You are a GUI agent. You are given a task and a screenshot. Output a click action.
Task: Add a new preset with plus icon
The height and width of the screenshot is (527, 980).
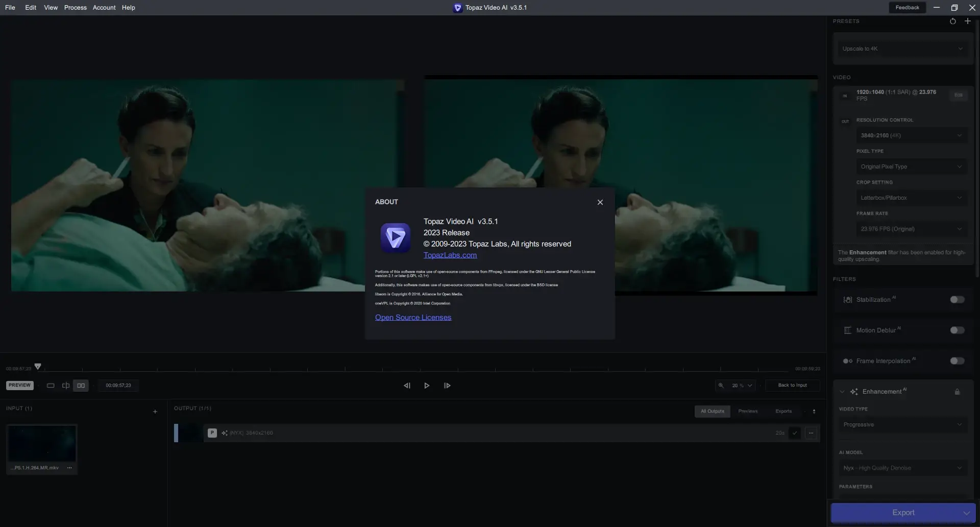click(x=967, y=21)
